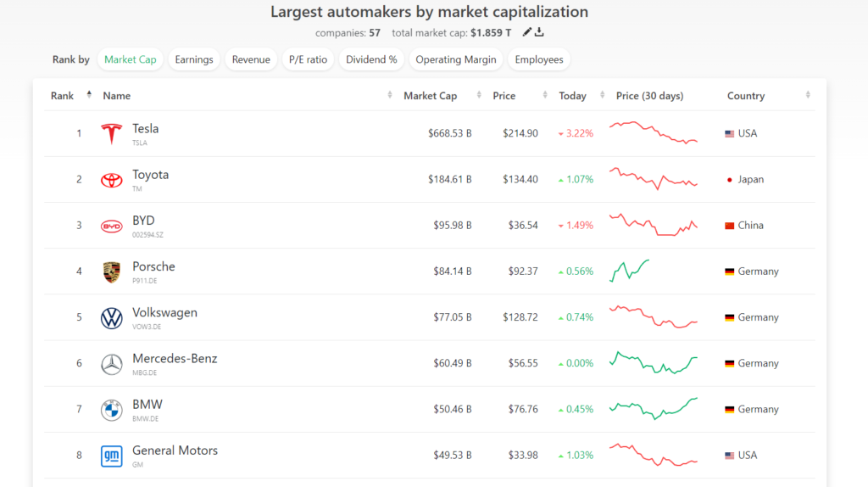Open the Mercedes-Benz company link

175,359
